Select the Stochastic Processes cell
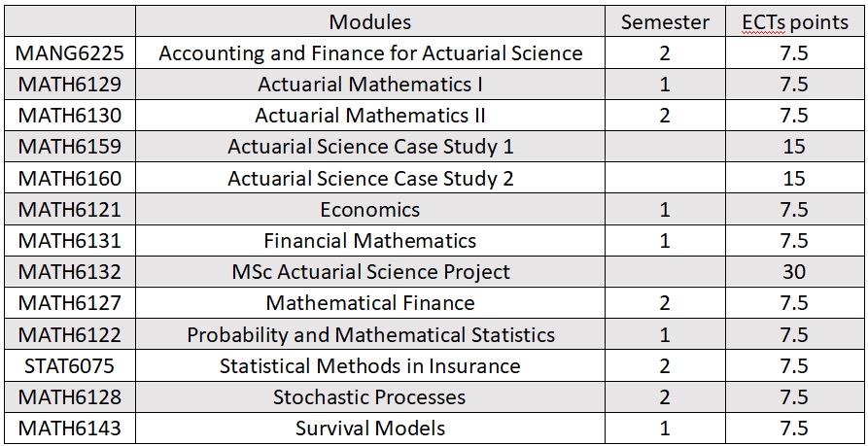The width and height of the screenshot is (868, 446). pos(369,396)
